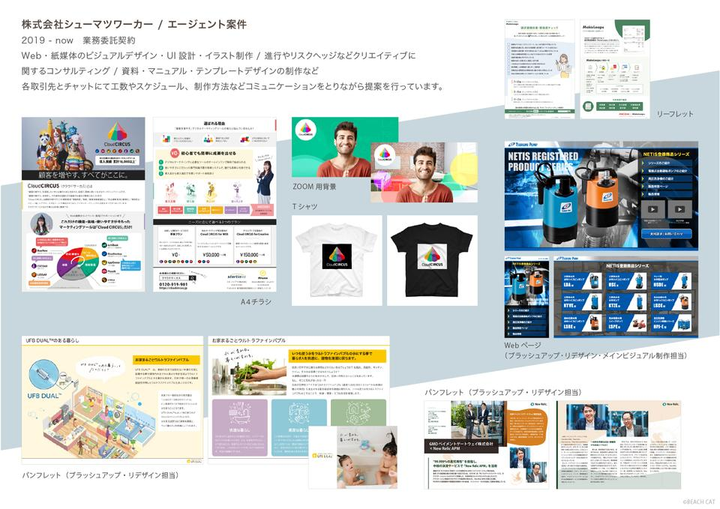The image size is (720, 509).
Task: Click the 'ZOOM 用背景' caption
Action: (x=315, y=187)
